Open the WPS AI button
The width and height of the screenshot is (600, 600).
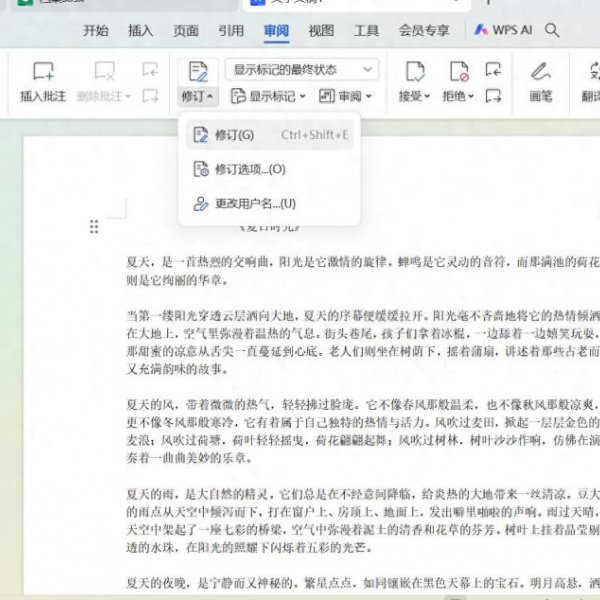tap(507, 30)
